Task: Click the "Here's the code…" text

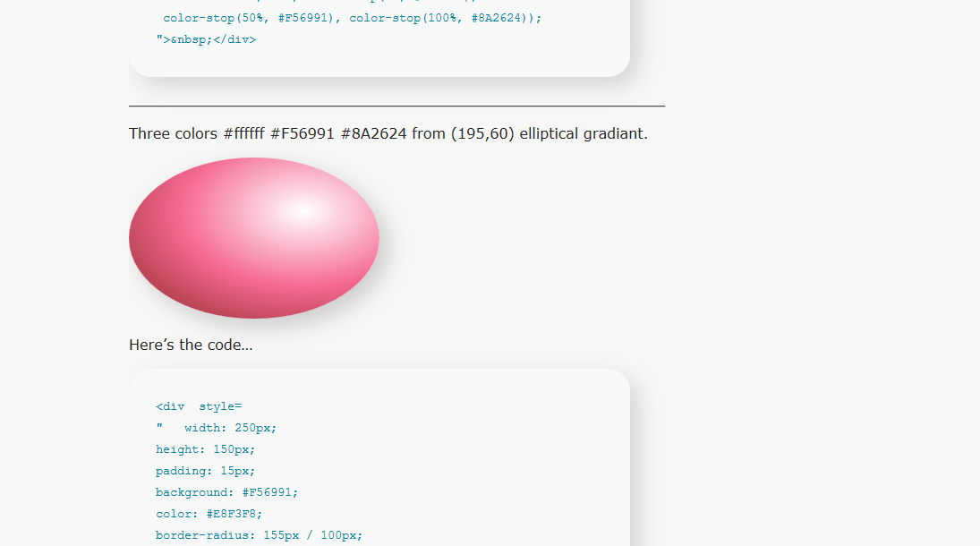Action: click(x=191, y=345)
